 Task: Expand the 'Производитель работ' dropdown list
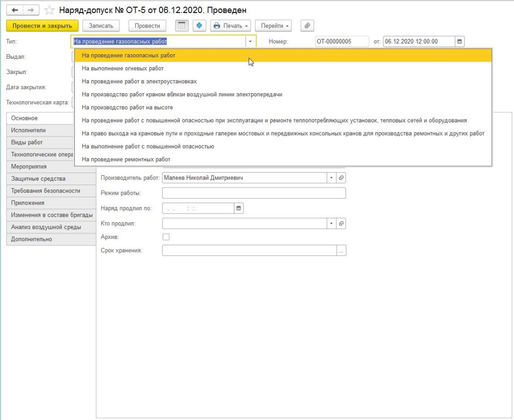tap(331, 178)
